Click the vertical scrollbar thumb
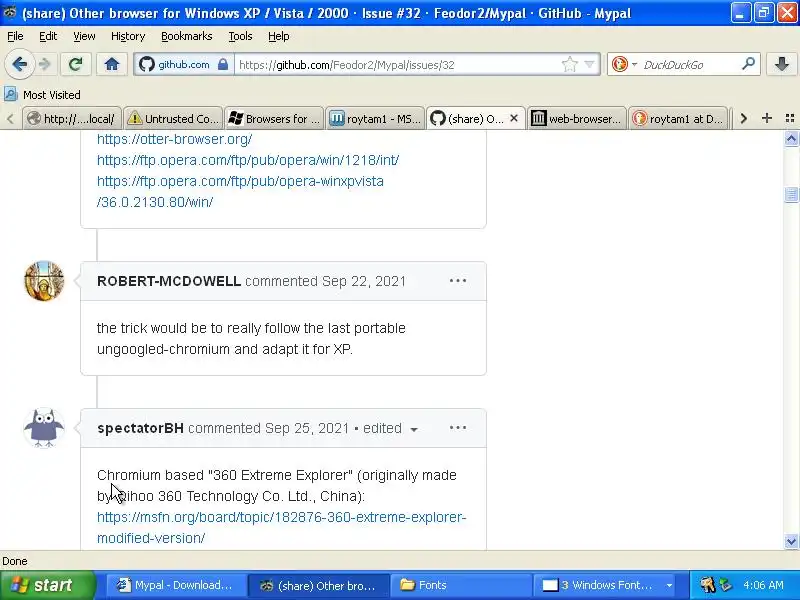This screenshot has height=600, width=800. (x=791, y=194)
